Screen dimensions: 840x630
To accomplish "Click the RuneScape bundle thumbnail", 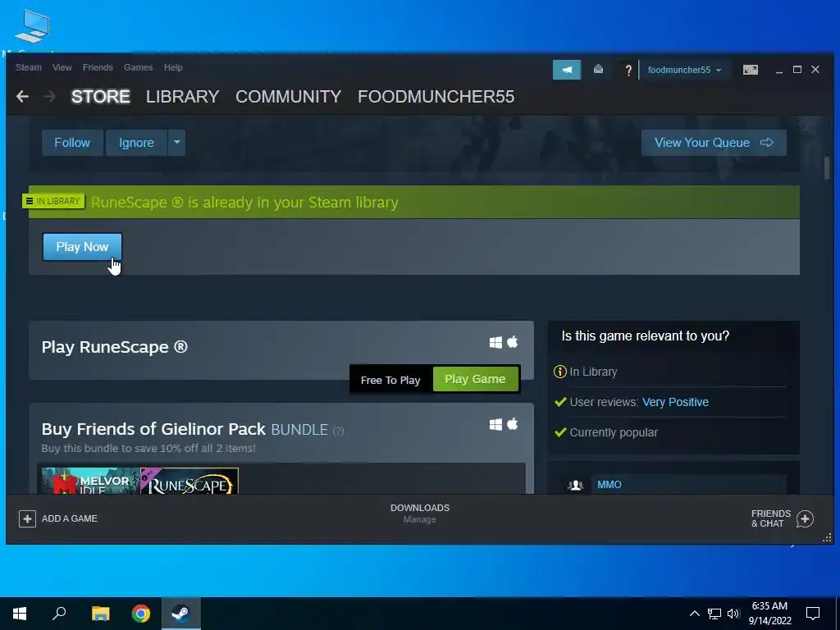I will coord(189,481).
